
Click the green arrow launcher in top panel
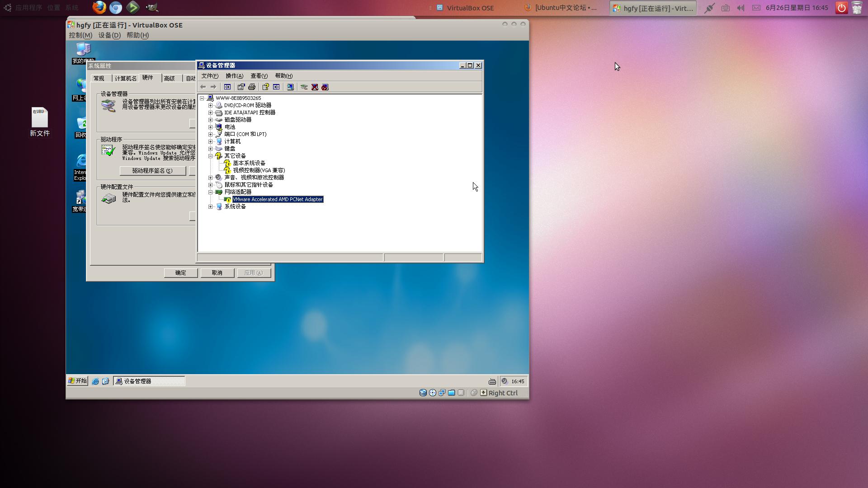pyautogui.click(x=132, y=7)
